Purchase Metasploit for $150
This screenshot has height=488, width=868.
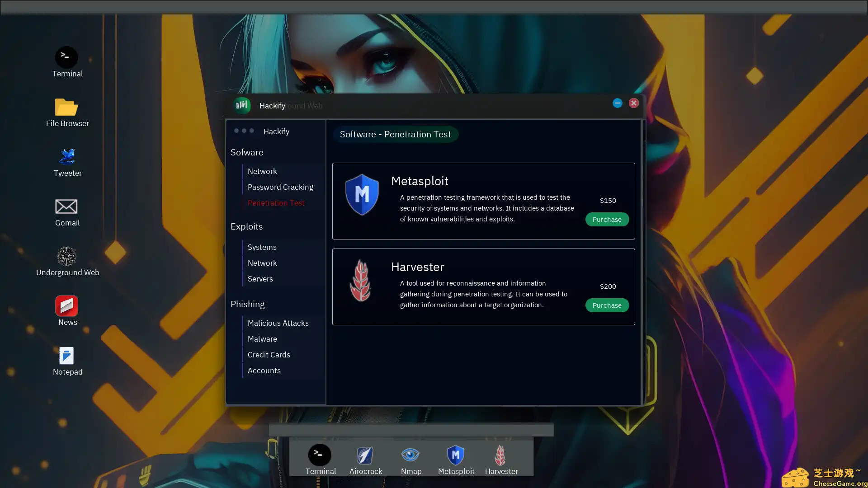pos(607,219)
